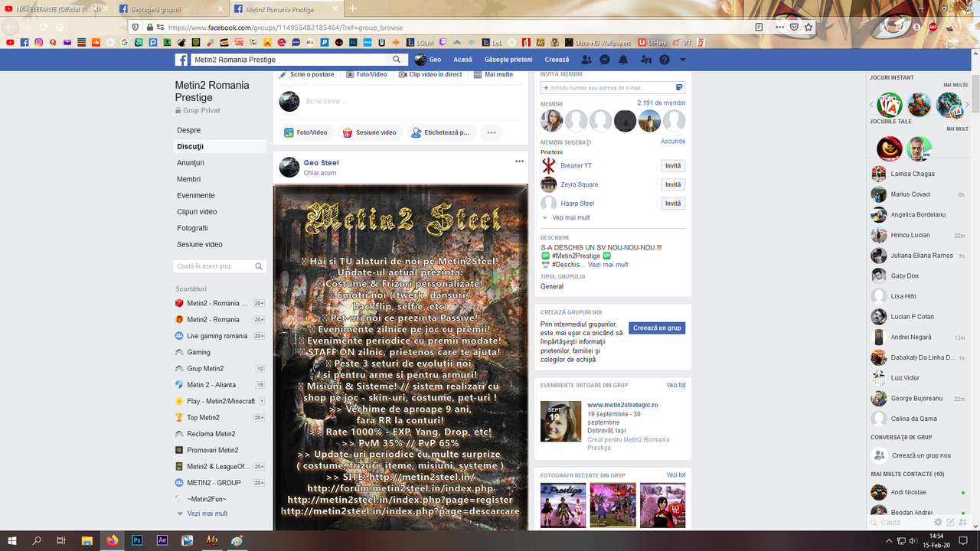
Task: Open the www.metin2strategic.ro event link
Action: coord(622,405)
